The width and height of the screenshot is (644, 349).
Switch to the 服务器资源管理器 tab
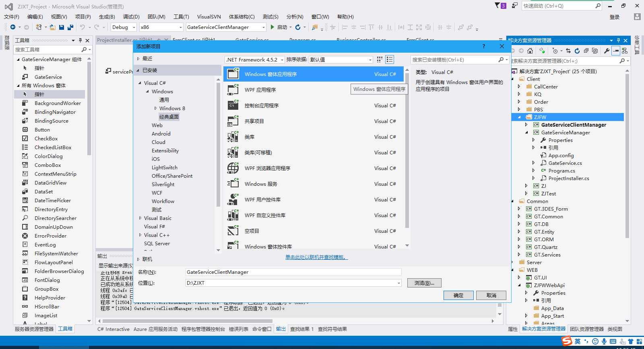[34, 329]
